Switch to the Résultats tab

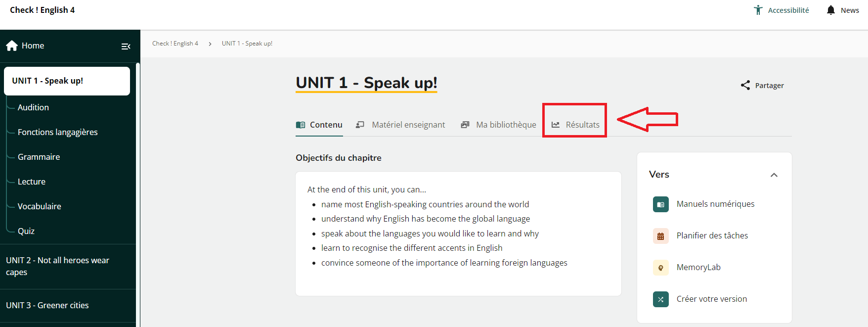(575, 125)
